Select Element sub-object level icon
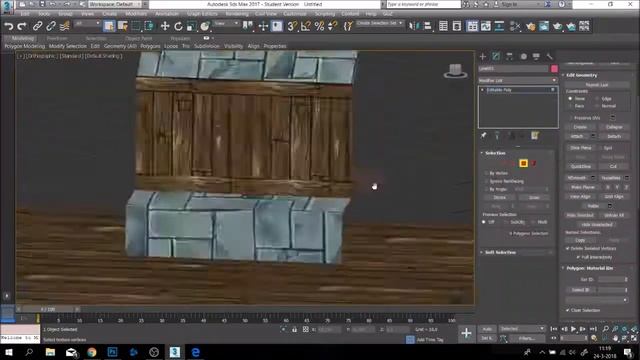640x360 pixels. pyautogui.click(x=533, y=163)
